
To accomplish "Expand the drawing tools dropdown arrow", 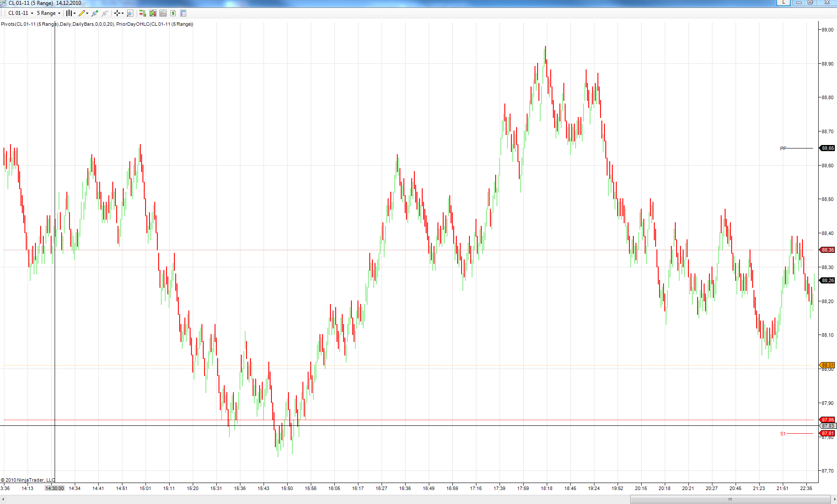I will pyautogui.click(x=87, y=13).
